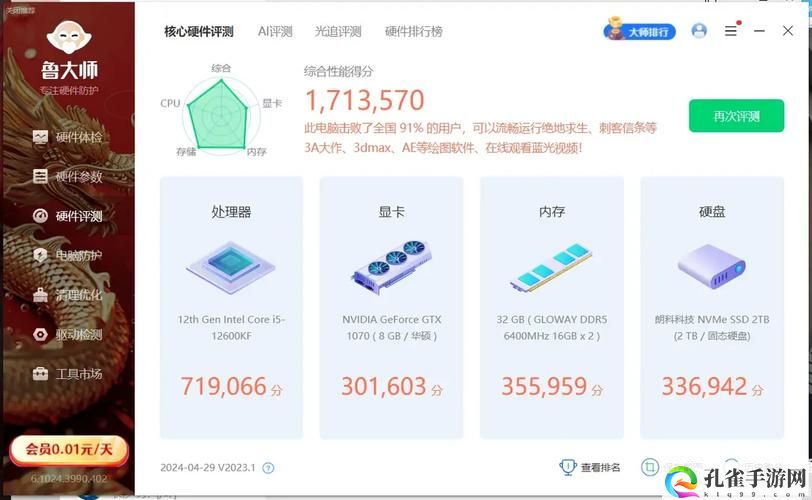
Task: Click the hard drive illustration
Action: pyautogui.click(x=712, y=267)
